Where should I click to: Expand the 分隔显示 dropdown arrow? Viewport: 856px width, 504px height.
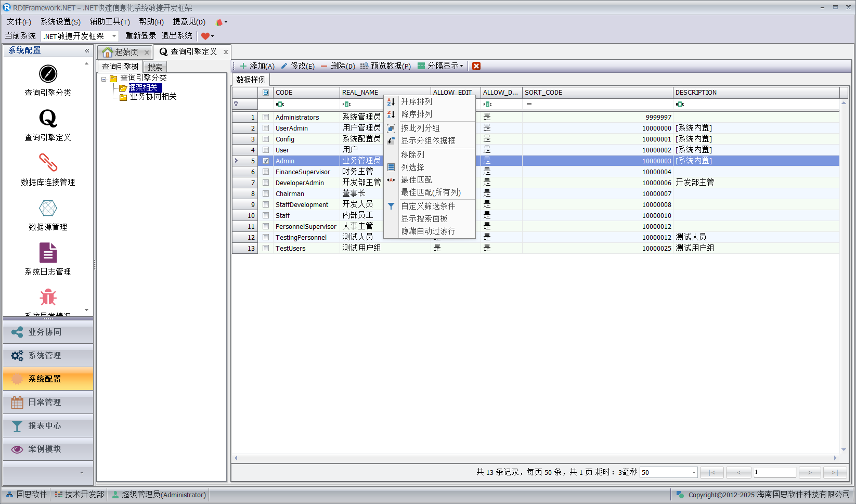tap(461, 66)
